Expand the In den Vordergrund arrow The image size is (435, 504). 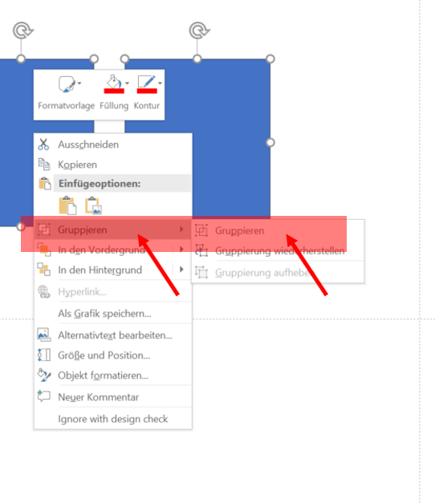(181, 250)
